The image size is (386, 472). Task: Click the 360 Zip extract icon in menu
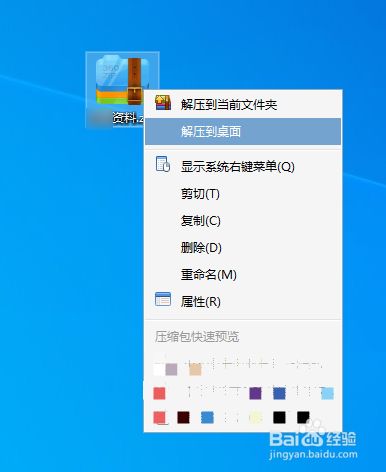pos(163,103)
